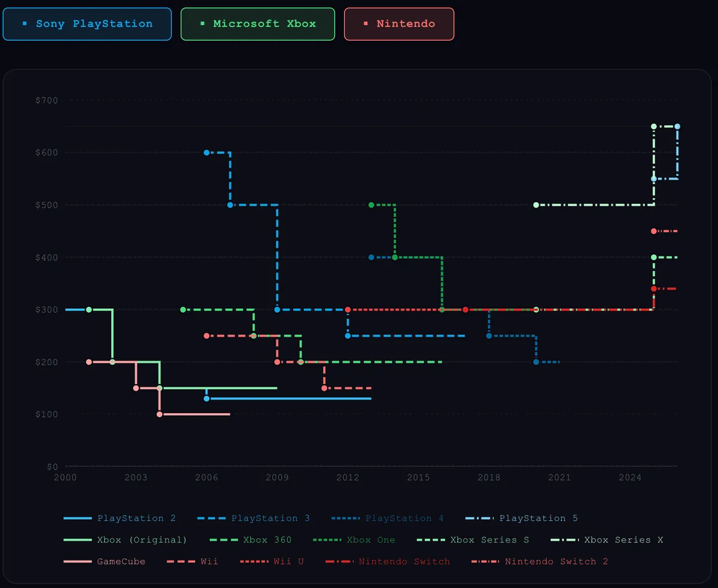Select Xbox 360 point at $250 in 2008

[254, 336]
